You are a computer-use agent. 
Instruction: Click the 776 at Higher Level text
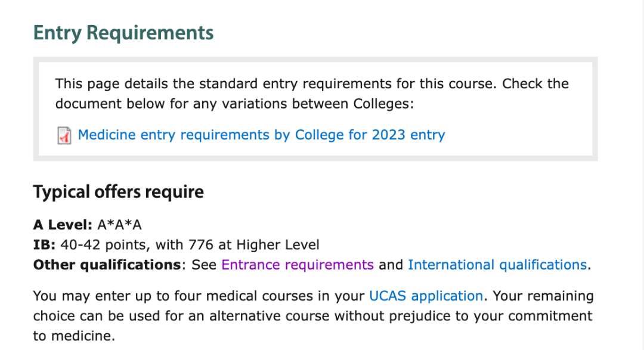[x=253, y=244]
